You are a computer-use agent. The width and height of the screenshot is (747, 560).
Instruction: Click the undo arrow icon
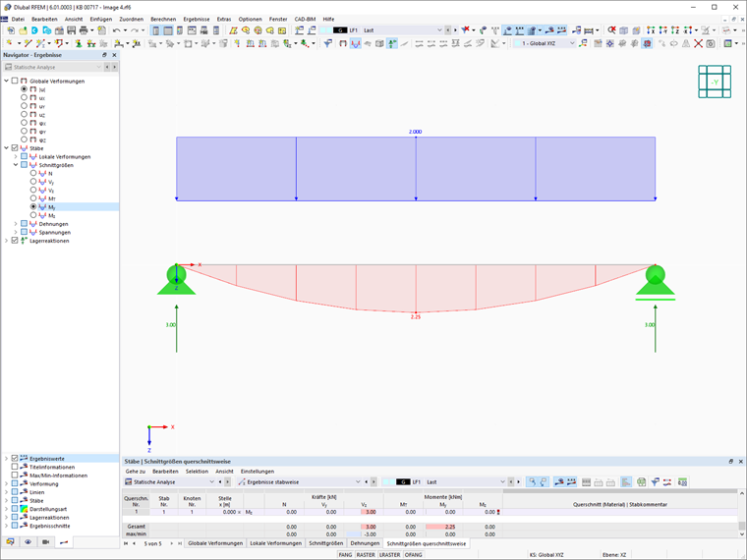click(117, 30)
